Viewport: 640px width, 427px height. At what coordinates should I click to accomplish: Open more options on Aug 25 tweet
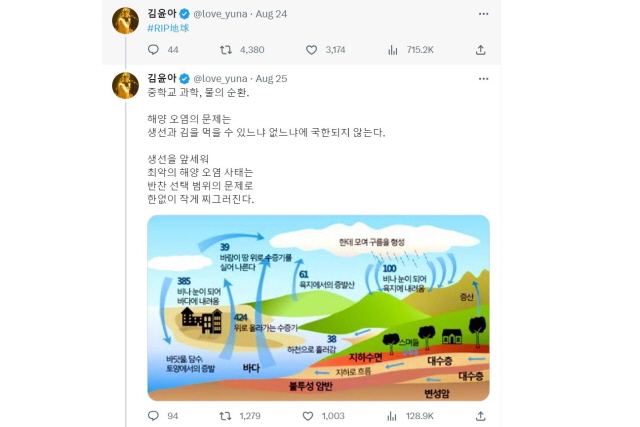pos(483,78)
